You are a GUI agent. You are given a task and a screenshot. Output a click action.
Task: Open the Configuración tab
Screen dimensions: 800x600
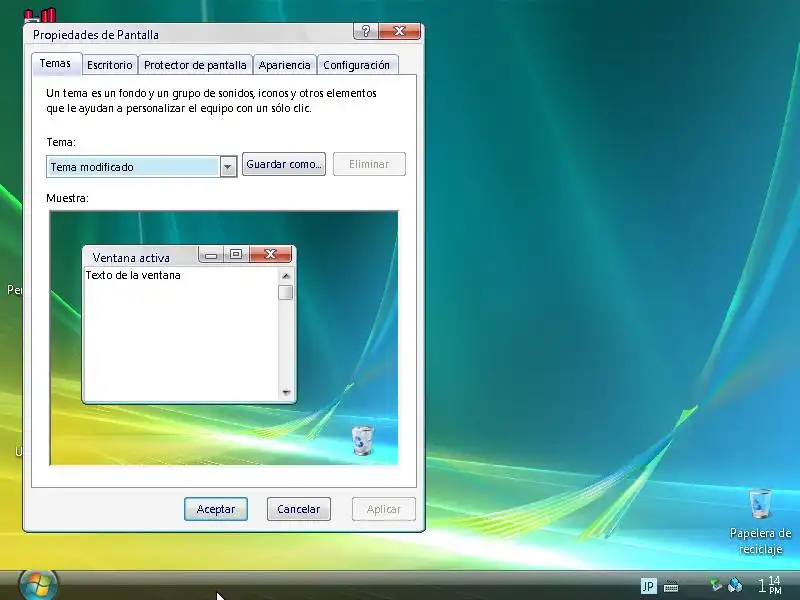pyautogui.click(x=357, y=65)
